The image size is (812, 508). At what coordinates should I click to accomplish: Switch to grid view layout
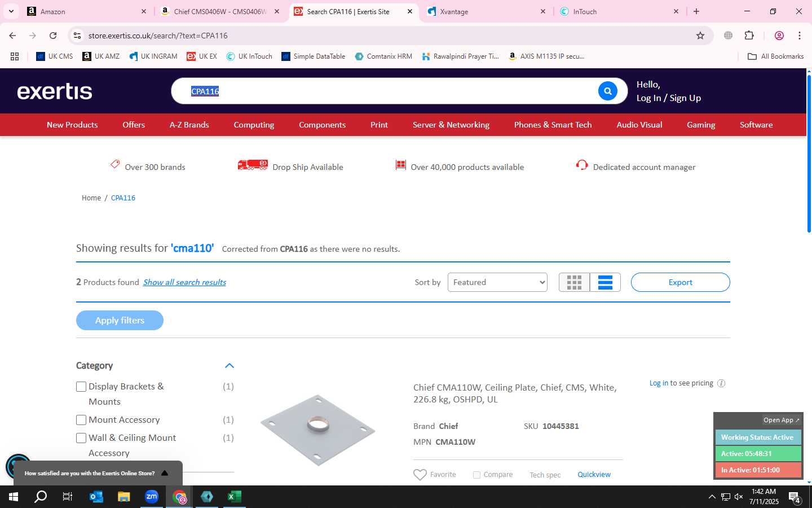(x=574, y=282)
